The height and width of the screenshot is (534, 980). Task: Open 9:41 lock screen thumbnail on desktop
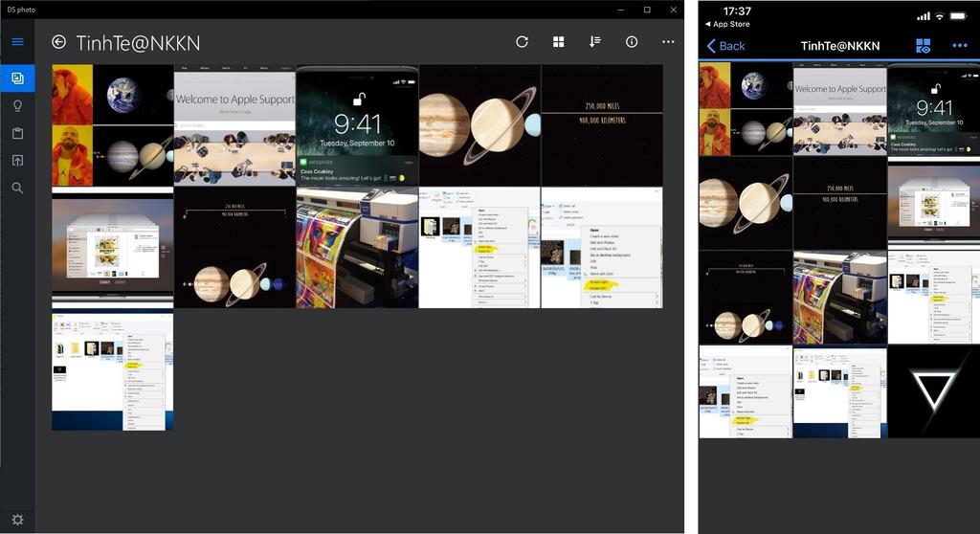pos(357,125)
